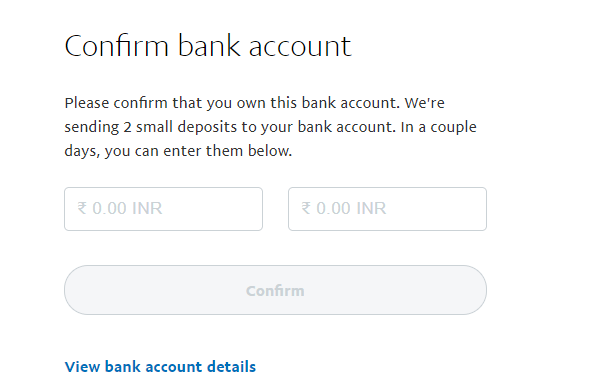Open the View bank account details link
This screenshot has height=387, width=607.
point(160,366)
